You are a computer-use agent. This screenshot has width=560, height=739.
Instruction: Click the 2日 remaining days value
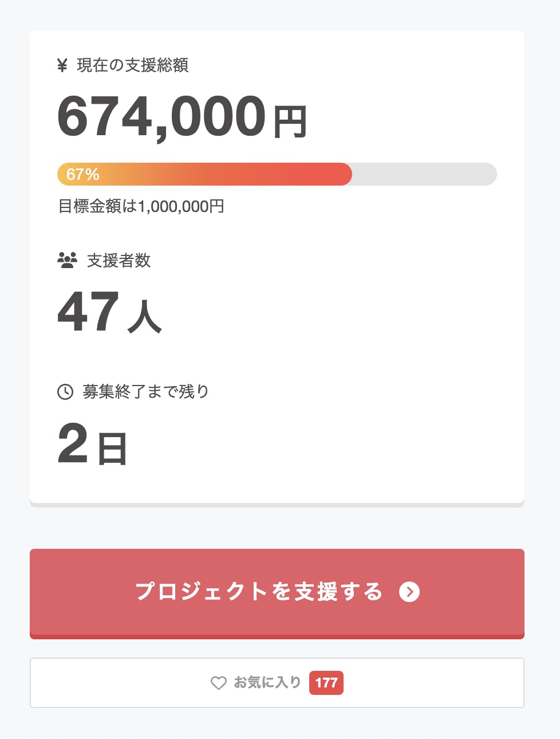92,444
